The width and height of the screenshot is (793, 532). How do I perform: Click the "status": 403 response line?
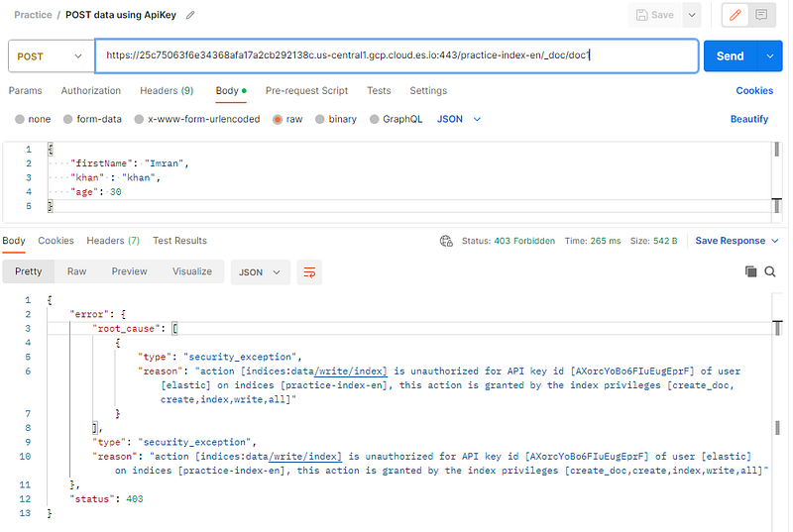[x=106, y=499]
